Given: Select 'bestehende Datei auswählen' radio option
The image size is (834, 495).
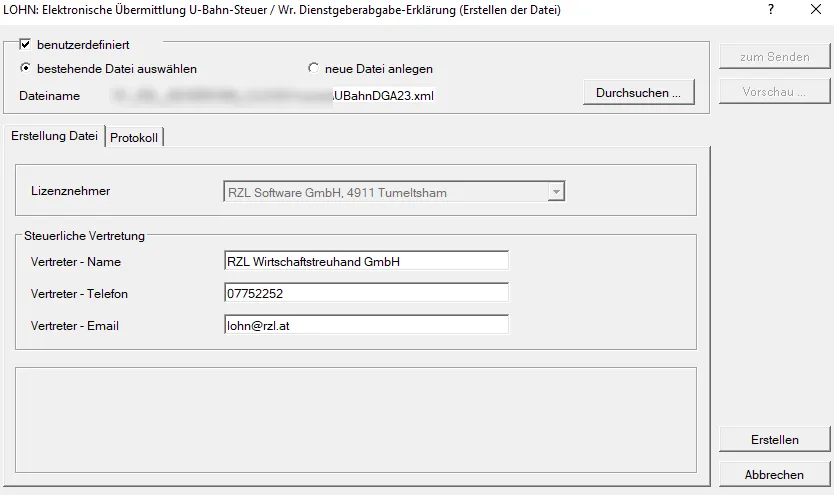Looking at the screenshot, I should tap(25, 68).
